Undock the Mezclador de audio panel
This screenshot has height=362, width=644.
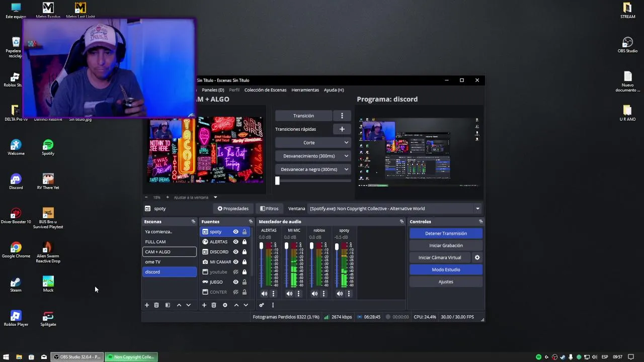401,222
